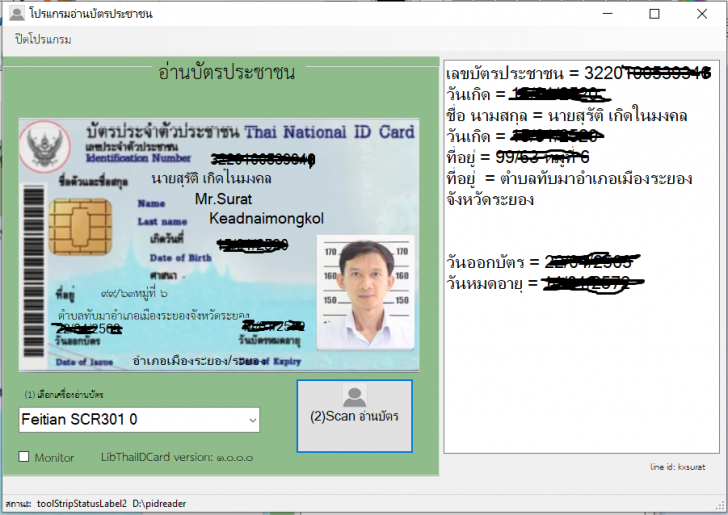Click the Mr.Surat name text
This screenshot has height=515, width=728.
coord(223,199)
